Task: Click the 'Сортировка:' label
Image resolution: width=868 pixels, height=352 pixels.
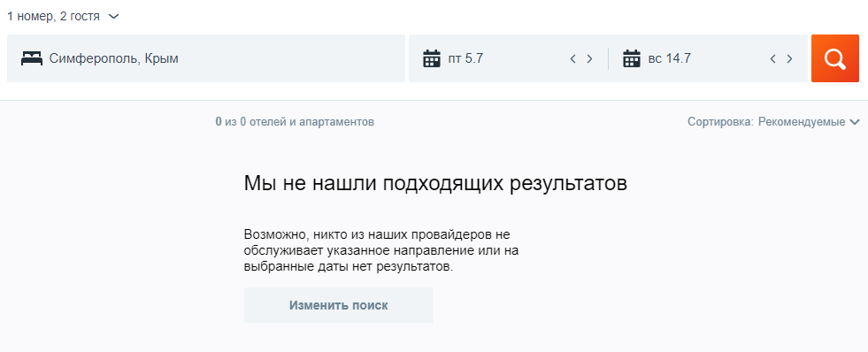Action: pyautogui.click(x=721, y=122)
